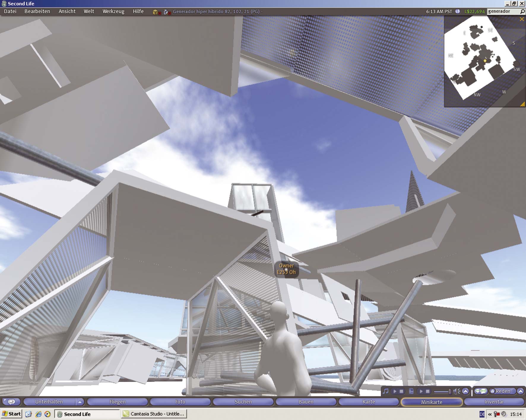Click the DE language indicator
Image resolution: width=526 pixels, height=420 pixels.
(482, 414)
